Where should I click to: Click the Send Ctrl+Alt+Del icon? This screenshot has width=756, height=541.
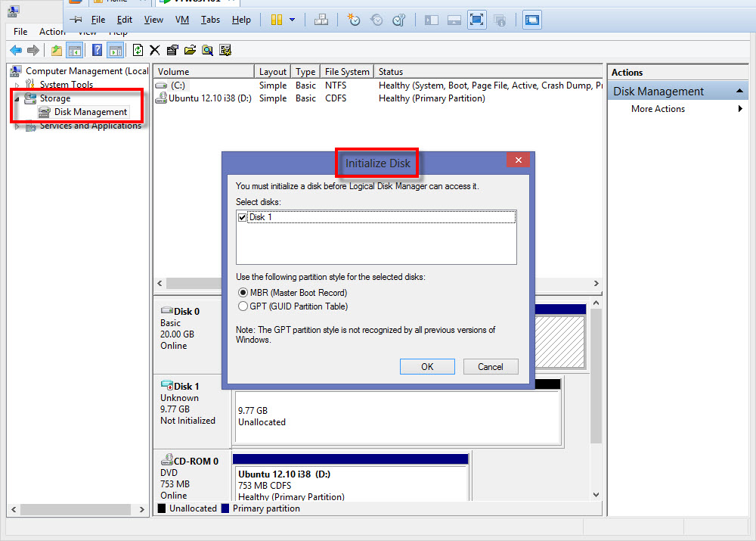pos(321,20)
